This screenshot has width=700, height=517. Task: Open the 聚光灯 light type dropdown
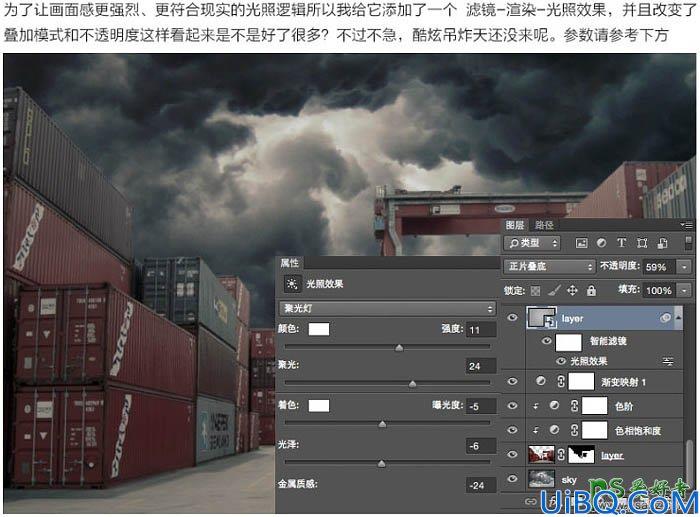pyautogui.click(x=387, y=309)
